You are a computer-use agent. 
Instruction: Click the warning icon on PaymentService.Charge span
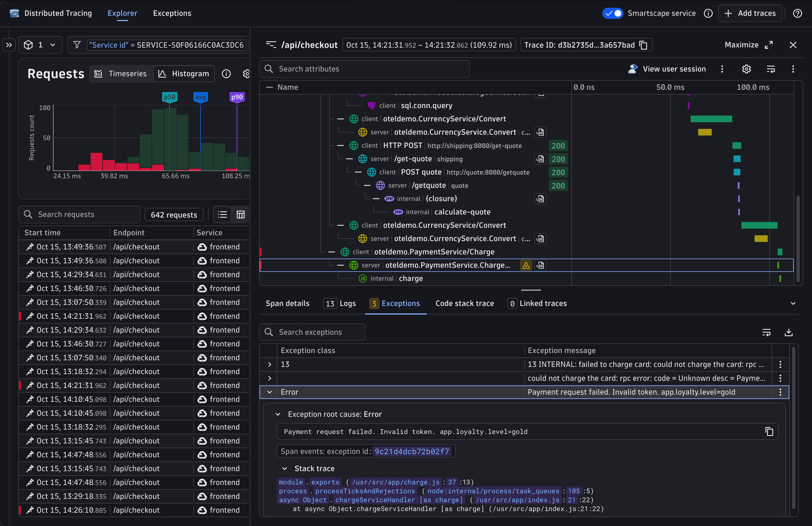click(526, 265)
